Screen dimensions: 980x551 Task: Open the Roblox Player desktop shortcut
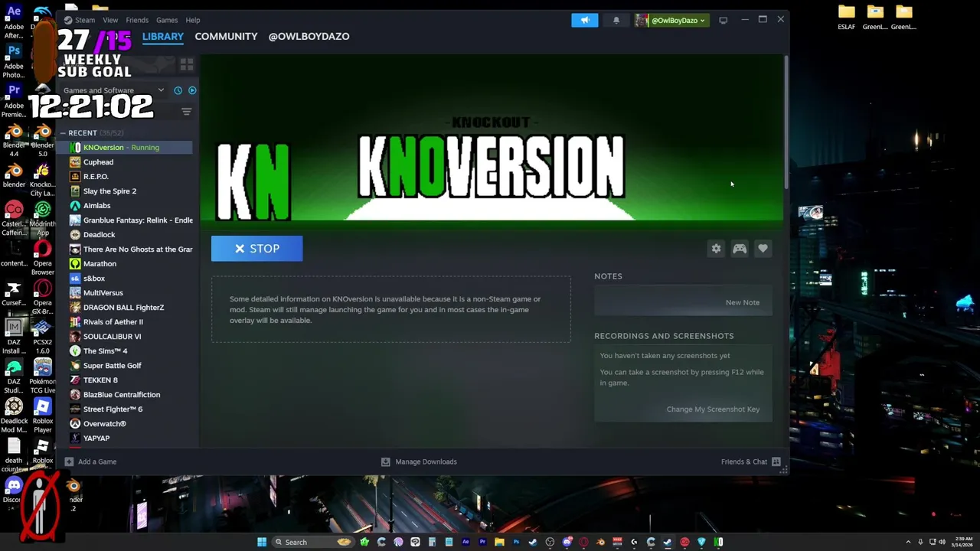tap(43, 416)
